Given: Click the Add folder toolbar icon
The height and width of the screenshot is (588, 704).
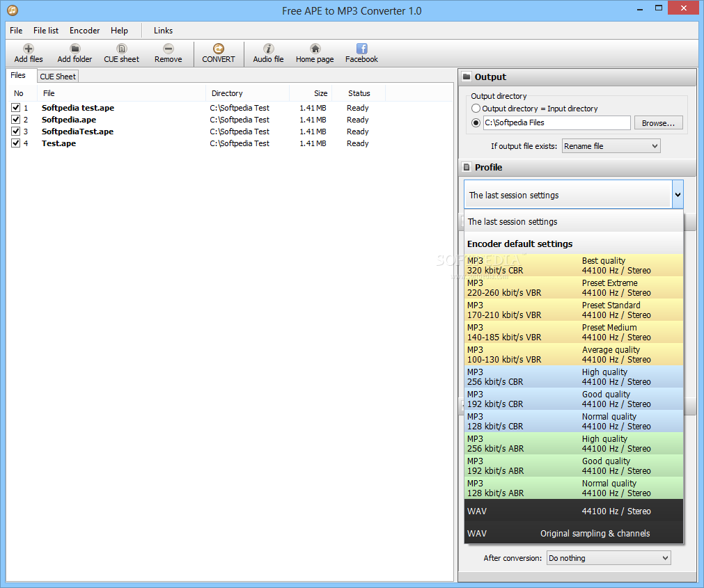Looking at the screenshot, I should click(75, 49).
